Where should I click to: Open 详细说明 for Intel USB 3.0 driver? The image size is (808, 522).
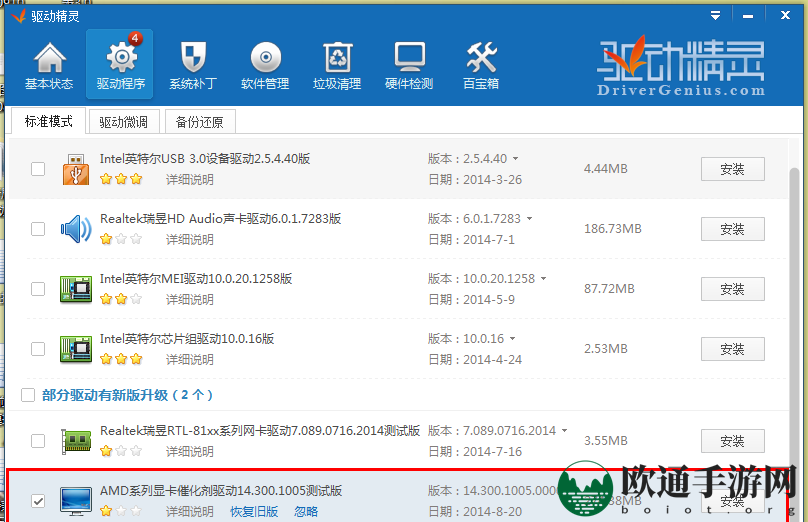[190, 180]
